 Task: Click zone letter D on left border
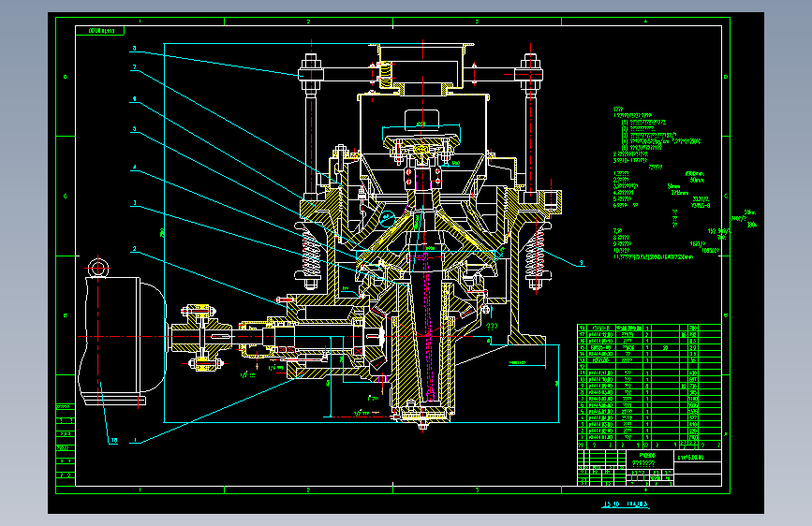66,77
